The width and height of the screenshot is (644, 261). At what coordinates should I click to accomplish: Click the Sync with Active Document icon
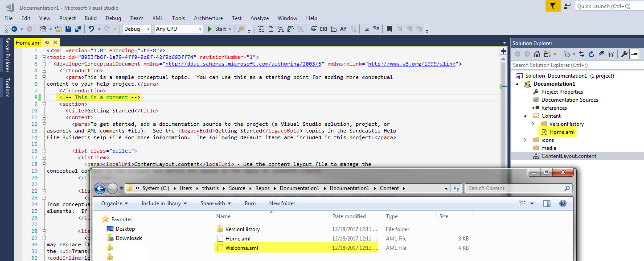582,54
